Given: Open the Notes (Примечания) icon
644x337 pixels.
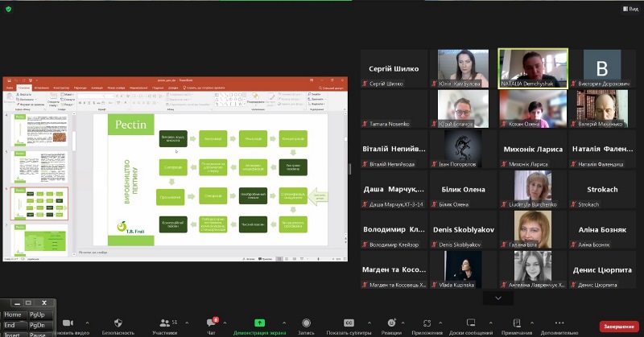Looking at the screenshot, I should pos(516,323).
